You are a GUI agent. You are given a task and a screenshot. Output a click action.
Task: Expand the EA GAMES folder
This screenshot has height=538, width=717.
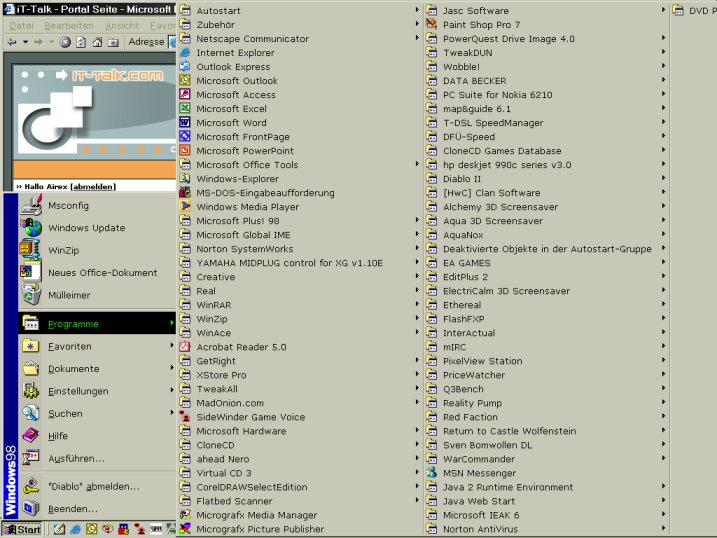(x=546, y=263)
